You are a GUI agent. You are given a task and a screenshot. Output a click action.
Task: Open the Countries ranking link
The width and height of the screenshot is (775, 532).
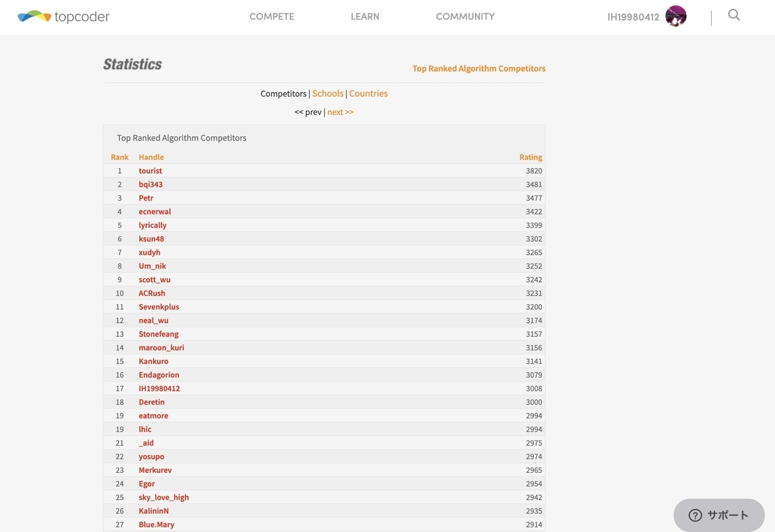[x=368, y=94]
